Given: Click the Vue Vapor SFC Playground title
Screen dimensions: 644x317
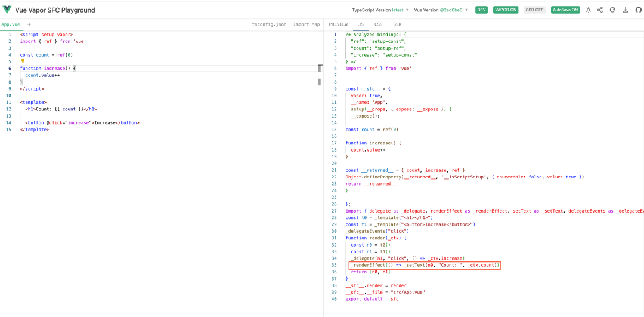Looking at the screenshot, I should coord(55,10).
